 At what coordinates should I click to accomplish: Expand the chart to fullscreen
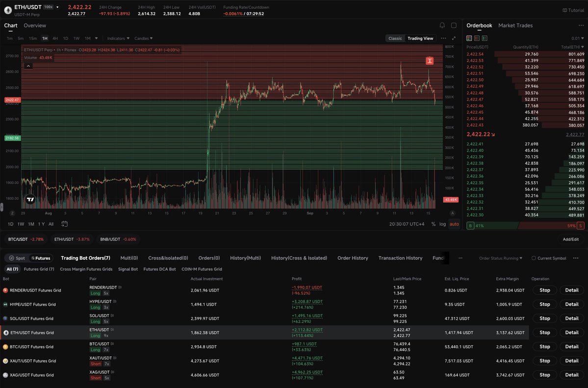(454, 38)
